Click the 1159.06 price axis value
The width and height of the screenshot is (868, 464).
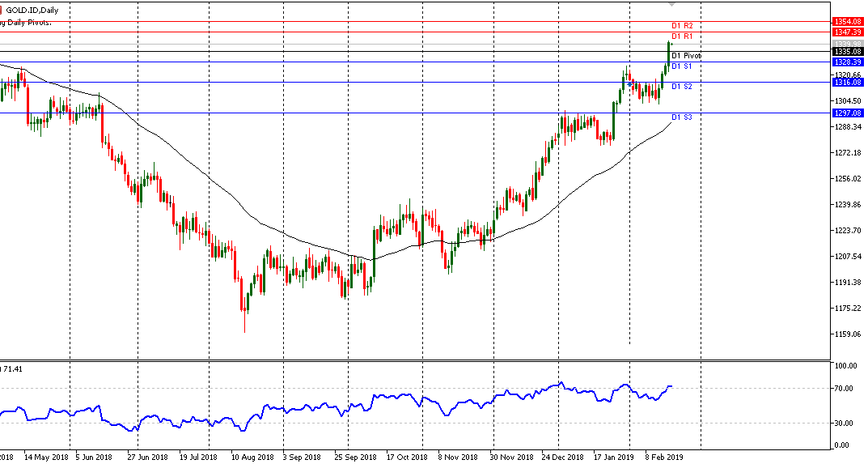click(848, 334)
